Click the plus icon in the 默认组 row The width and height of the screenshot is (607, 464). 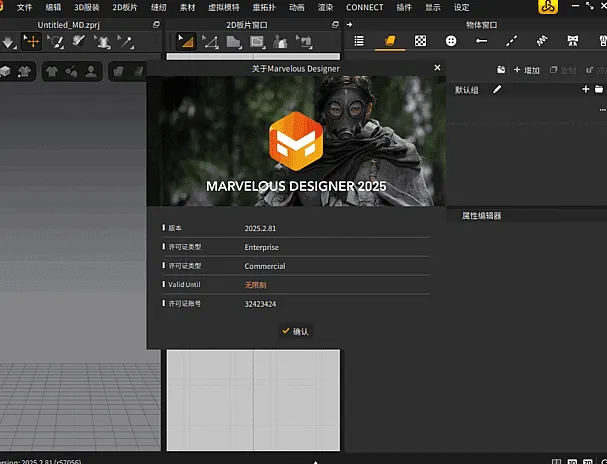[x=585, y=89]
